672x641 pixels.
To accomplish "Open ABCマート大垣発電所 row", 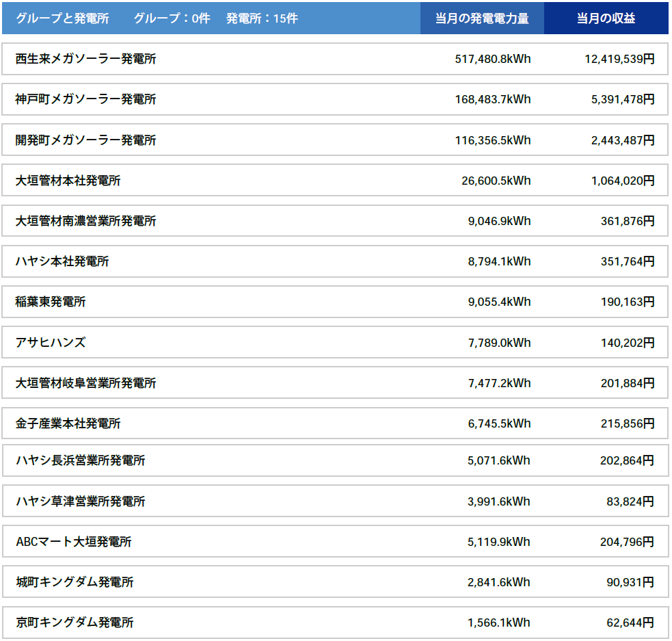I will click(x=335, y=542).
